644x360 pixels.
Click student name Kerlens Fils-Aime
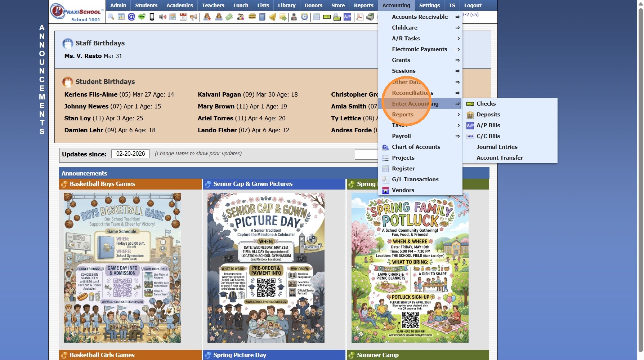(x=91, y=94)
